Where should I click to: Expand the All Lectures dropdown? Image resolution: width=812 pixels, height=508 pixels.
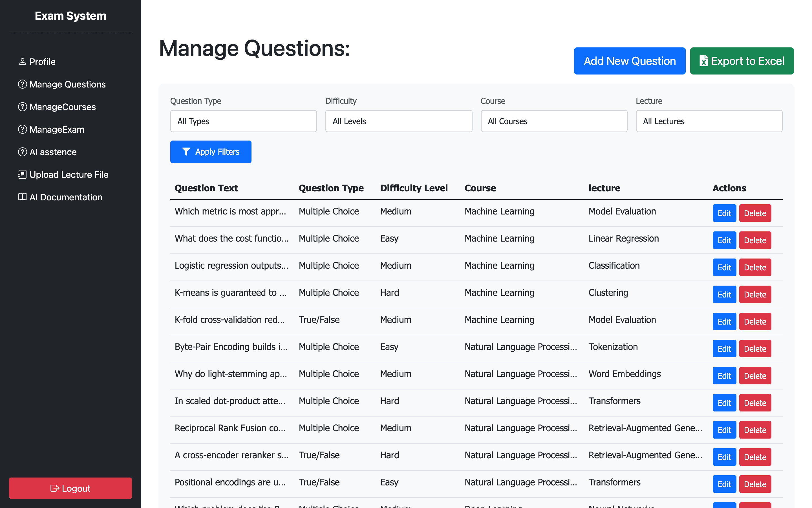point(709,121)
